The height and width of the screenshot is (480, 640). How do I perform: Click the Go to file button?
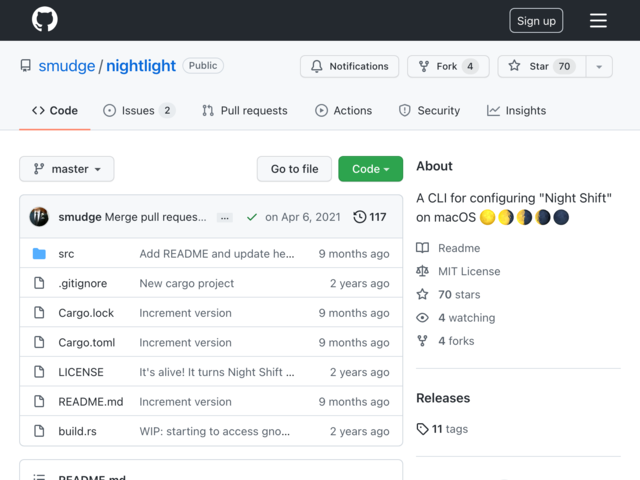point(294,169)
